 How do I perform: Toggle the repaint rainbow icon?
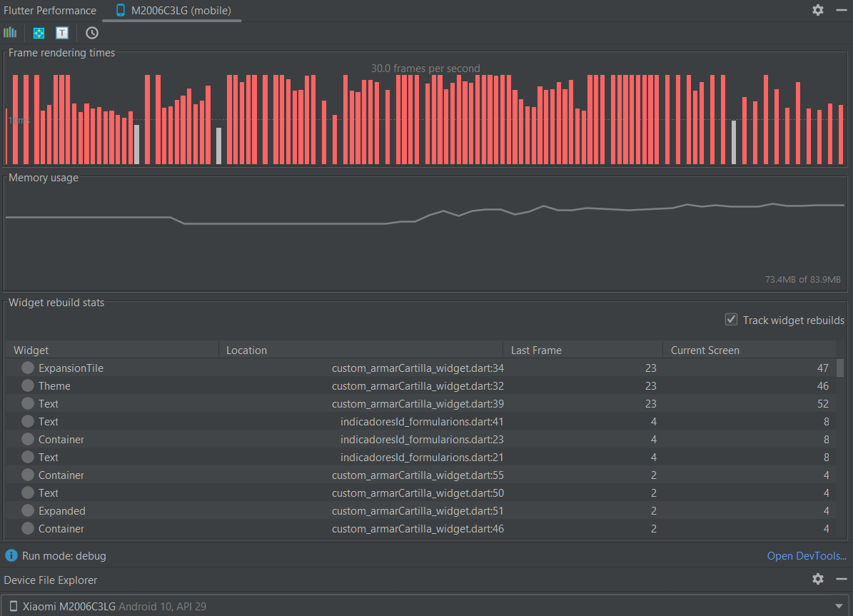tap(38, 32)
